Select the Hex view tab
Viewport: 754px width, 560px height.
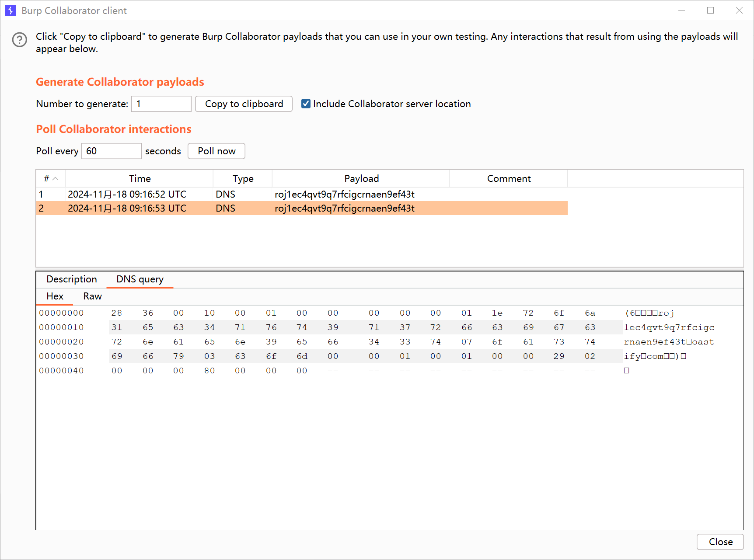tap(55, 296)
